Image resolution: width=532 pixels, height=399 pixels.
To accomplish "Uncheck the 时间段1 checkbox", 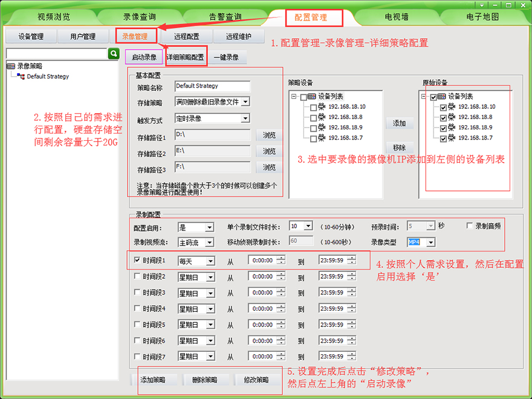I will (137, 261).
